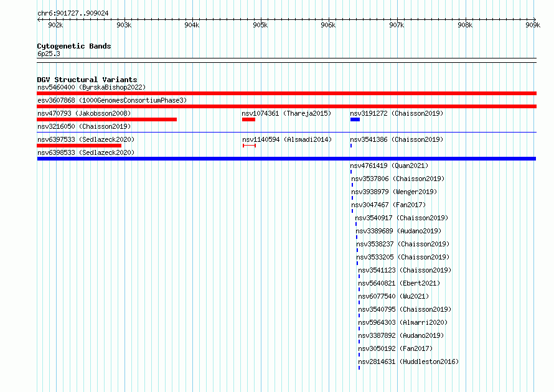Open nsv3540917 (Chaisson2019) variant
Screen dimensions: 554x392
pyautogui.click(x=401, y=218)
